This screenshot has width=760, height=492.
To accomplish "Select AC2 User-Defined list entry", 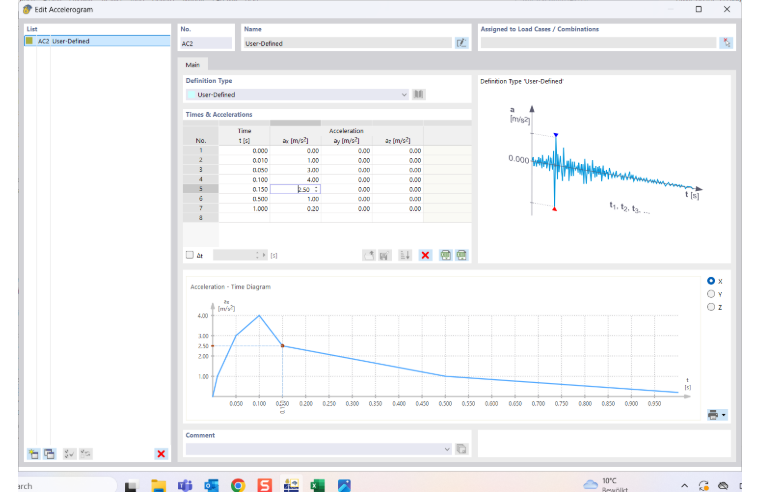I will point(97,41).
